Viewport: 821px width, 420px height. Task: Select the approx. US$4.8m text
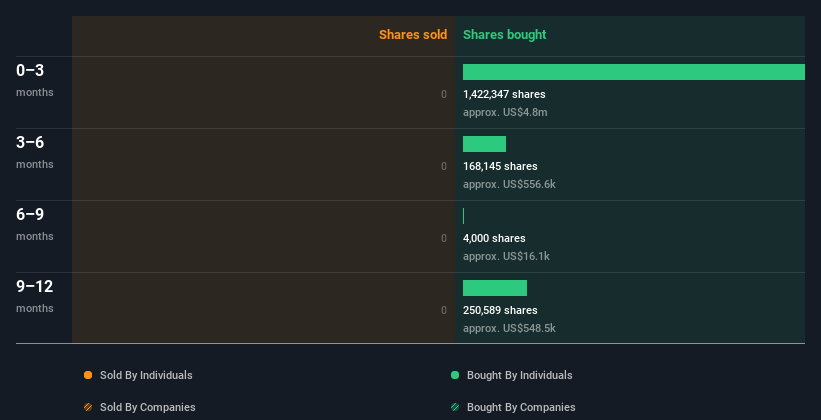[505, 112]
